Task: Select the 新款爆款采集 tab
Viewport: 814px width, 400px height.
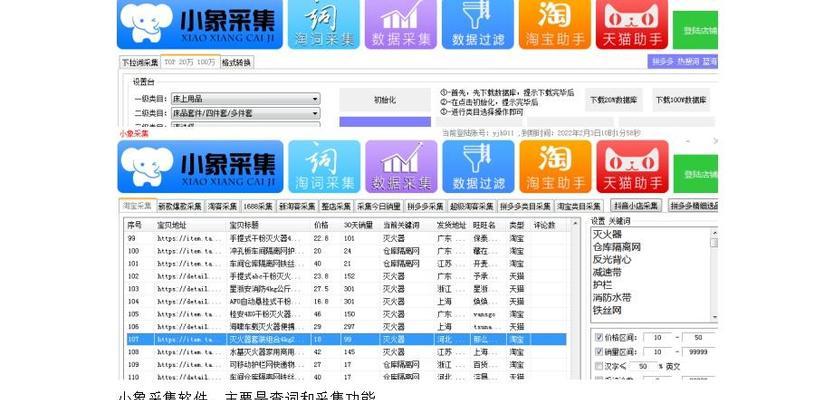Action: 180,206
